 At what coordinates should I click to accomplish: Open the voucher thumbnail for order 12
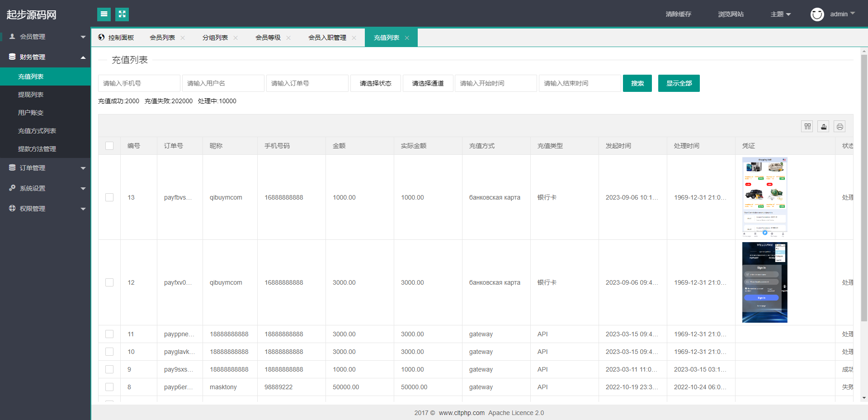764,282
